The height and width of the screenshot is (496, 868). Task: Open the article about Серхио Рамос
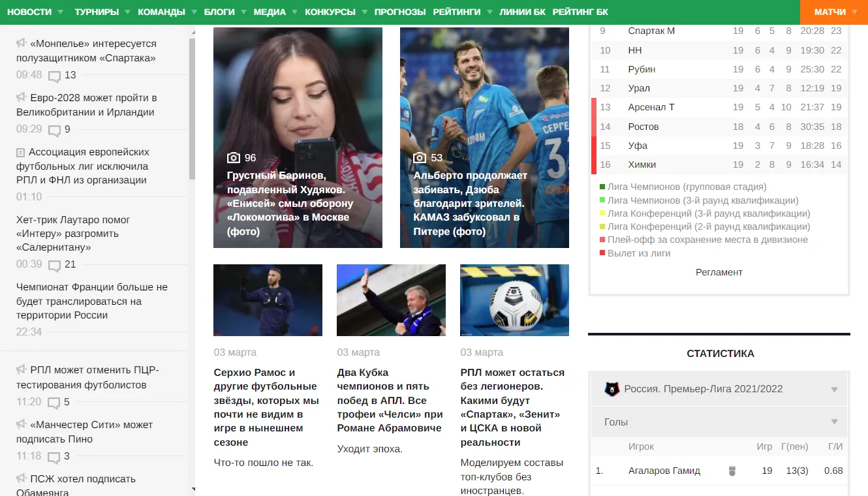point(266,407)
